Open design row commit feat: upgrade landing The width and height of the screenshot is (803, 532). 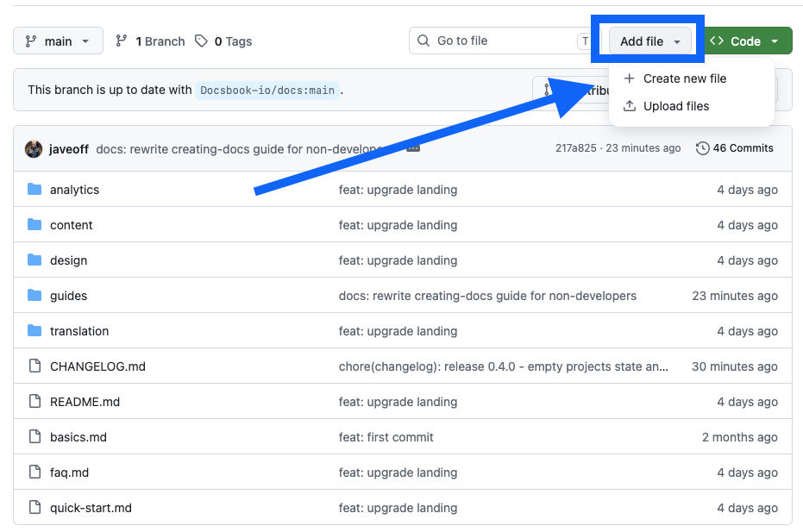398,260
